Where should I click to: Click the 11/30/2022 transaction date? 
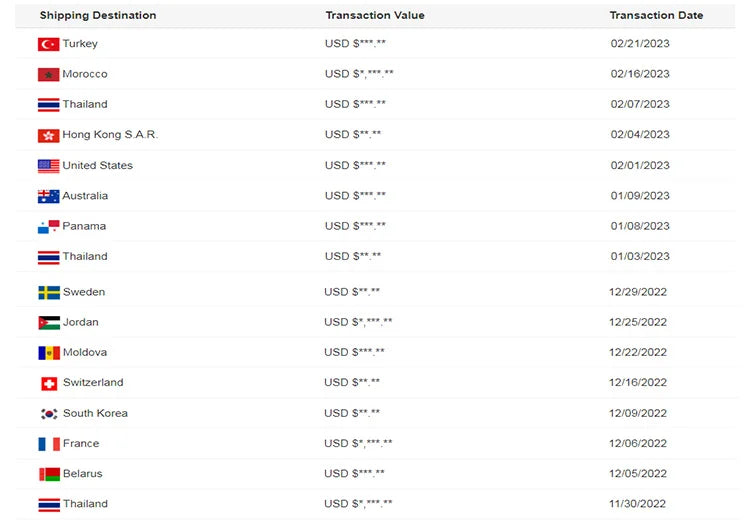(x=638, y=504)
